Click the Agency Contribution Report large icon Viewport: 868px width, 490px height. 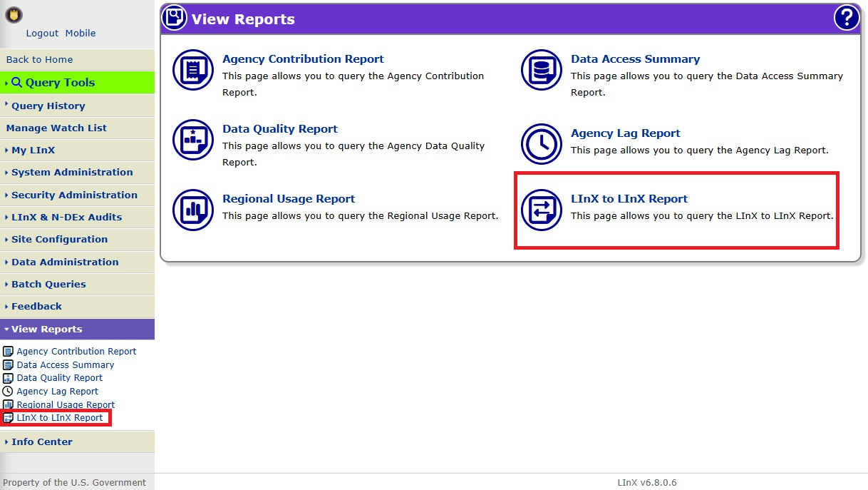[193, 70]
